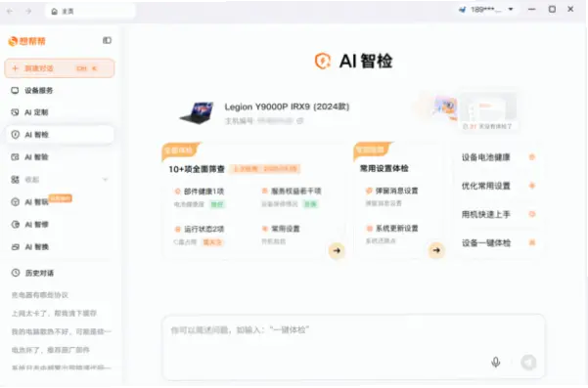Open the 常用设置体检 card heading
This screenshot has height=388, width=588.
[x=384, y=168]
